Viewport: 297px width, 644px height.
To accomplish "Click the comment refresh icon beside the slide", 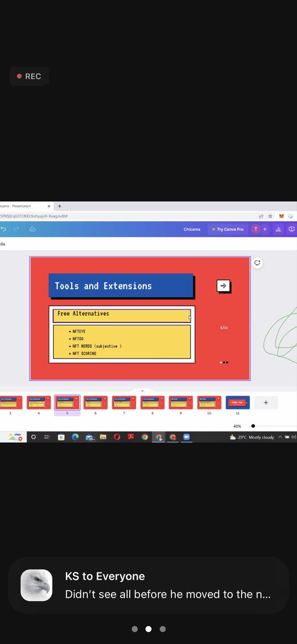I will tap(257, 262).
